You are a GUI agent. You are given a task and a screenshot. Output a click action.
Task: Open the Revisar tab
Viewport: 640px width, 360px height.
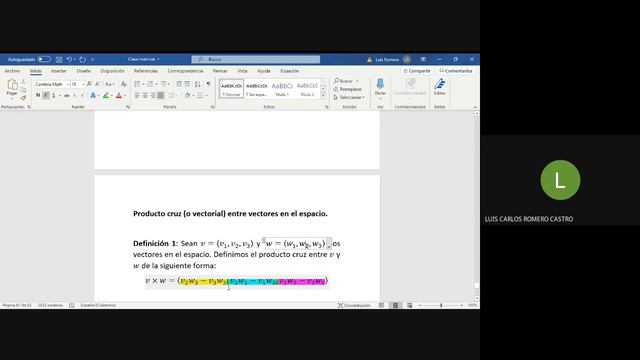tap(220, 71)
